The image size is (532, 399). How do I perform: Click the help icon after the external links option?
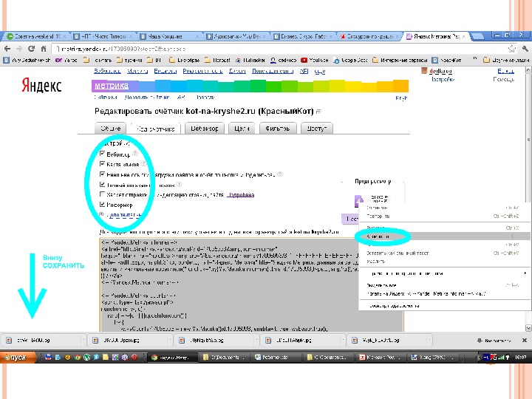coord(280,174)
